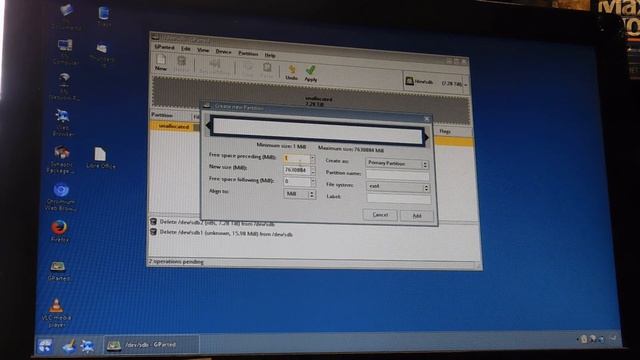Open the View menu
Viewport: 640px width, 360px height.
(203, 50)
